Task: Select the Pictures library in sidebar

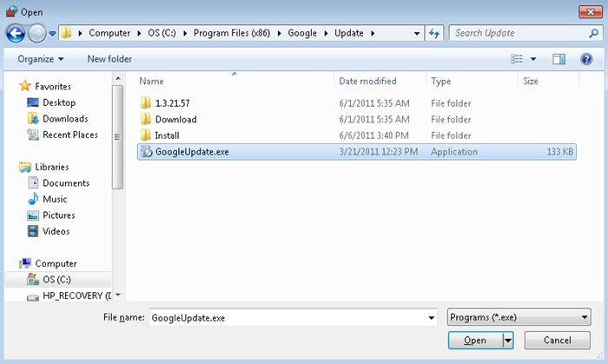Action: 59,215
